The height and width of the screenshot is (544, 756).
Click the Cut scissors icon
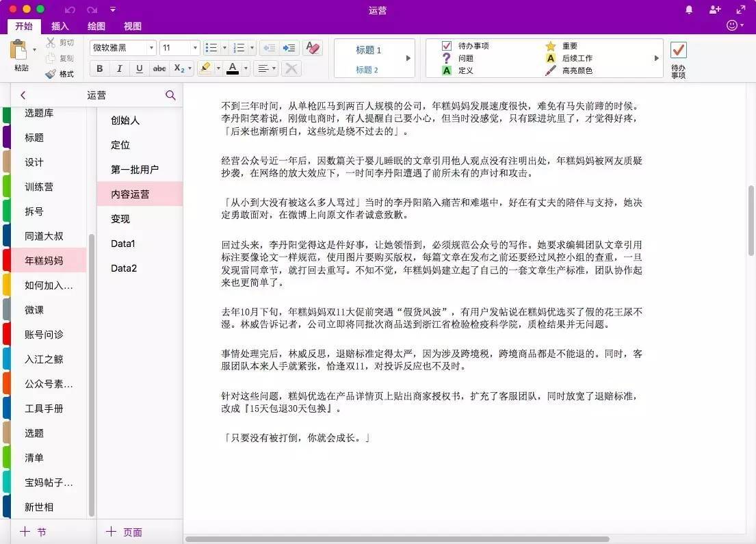point(51,42)
